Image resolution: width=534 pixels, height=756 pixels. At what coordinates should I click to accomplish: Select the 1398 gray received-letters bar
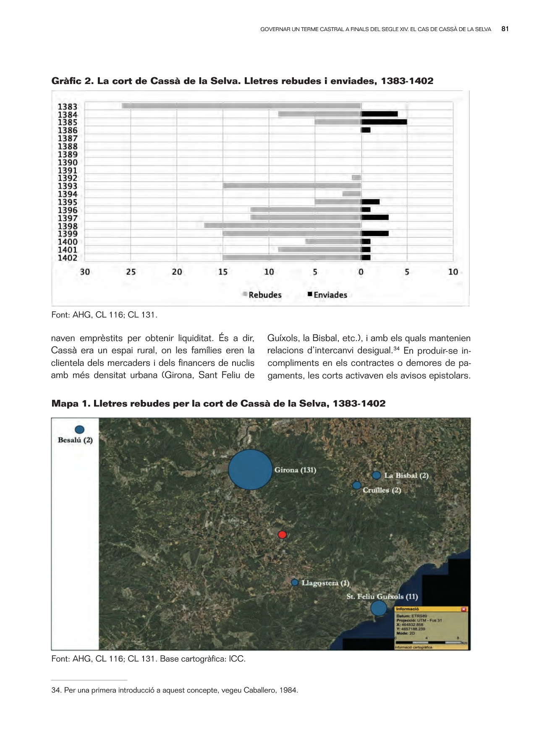(x=283, y=226)
